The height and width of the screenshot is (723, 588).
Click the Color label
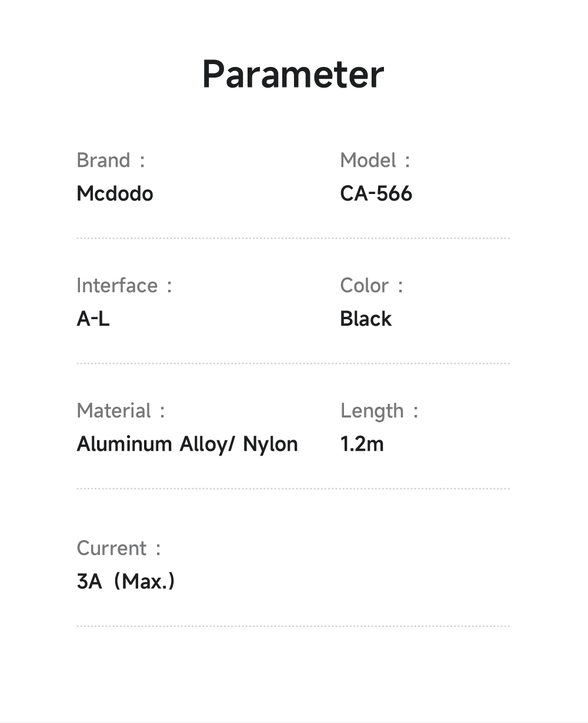(365, 286)
